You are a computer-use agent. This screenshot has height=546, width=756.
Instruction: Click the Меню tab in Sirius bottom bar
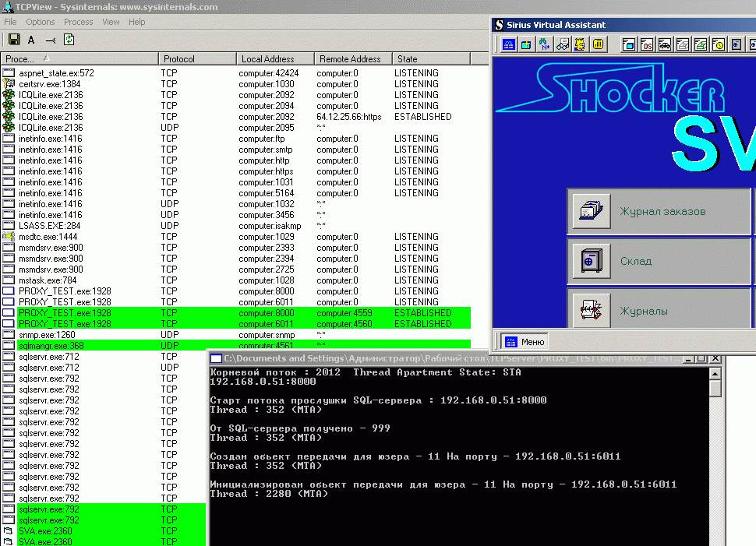[524, 342]
